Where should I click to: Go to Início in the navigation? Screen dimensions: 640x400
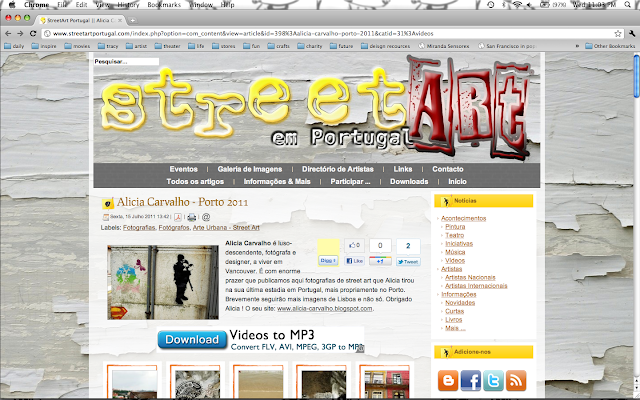coord(457,182)
